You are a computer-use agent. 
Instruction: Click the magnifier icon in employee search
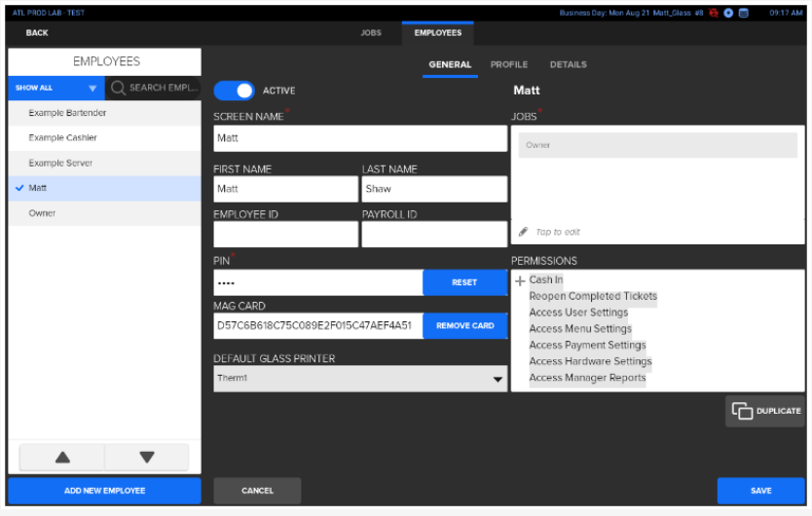[x=118, y=88]
